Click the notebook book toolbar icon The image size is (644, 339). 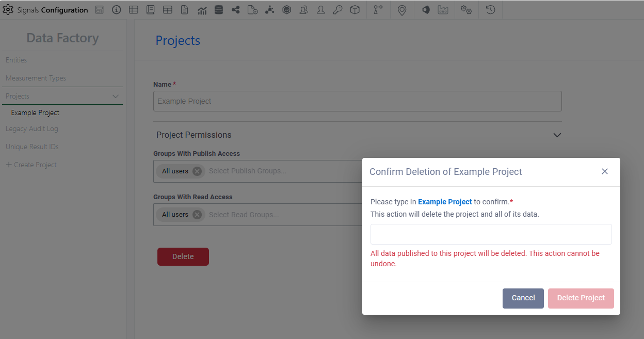coord(151,10)
